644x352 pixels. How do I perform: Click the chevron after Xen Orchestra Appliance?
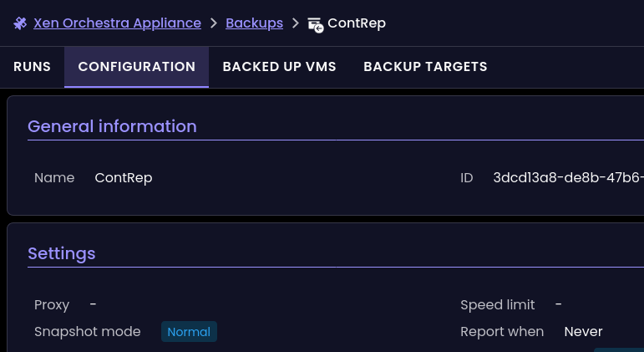coord(214,23)
